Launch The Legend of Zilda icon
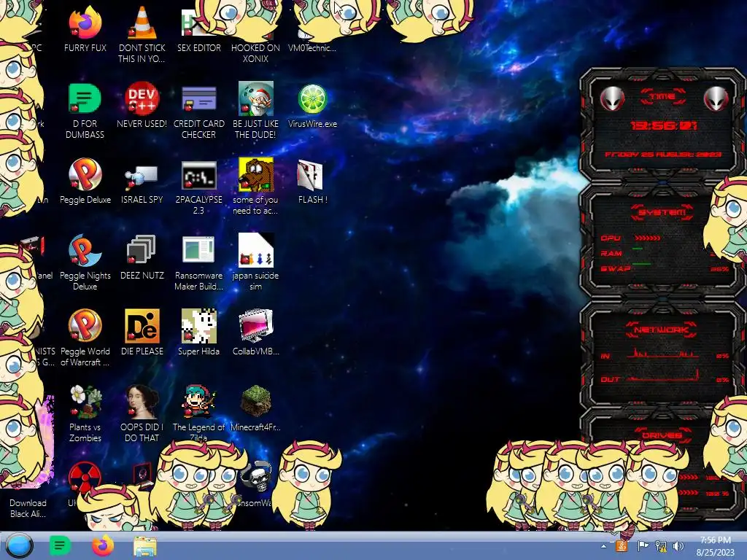747x560 pixels. point(198,402)
